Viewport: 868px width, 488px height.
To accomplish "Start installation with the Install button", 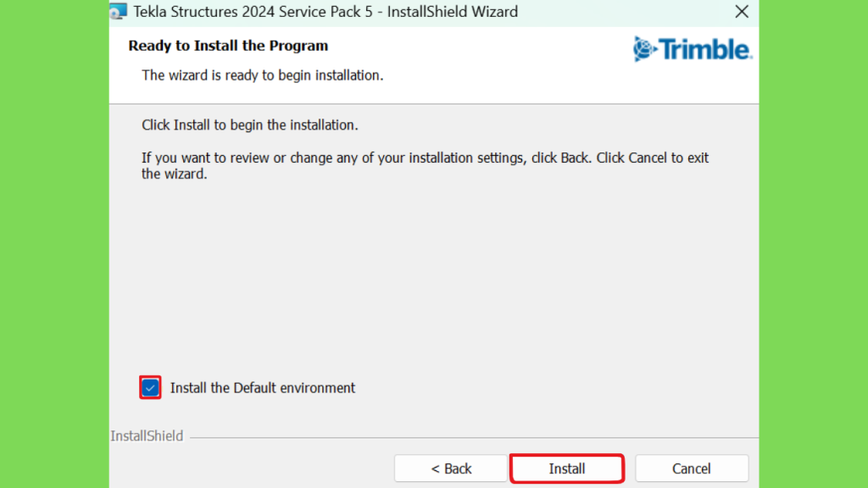I will (567, 469).
